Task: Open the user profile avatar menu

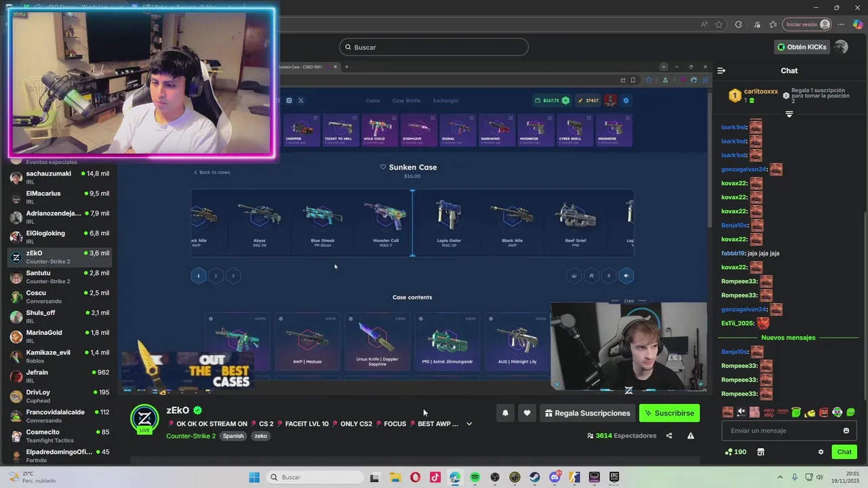Action: click(x=841, y=47)
